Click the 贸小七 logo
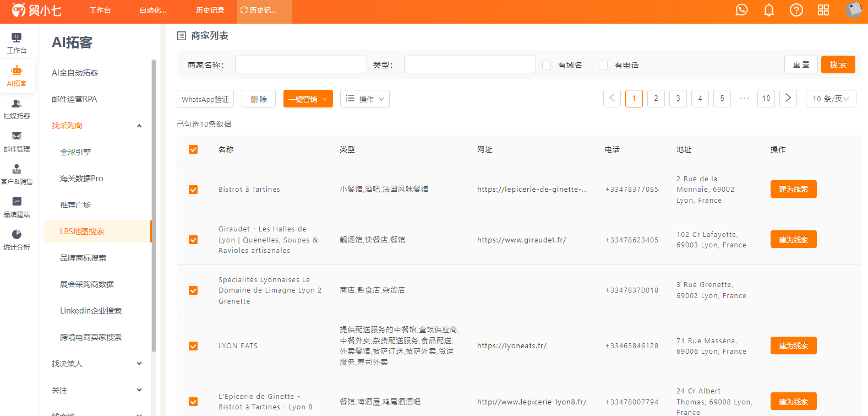 pyautogui.click(x=37, y=10)
